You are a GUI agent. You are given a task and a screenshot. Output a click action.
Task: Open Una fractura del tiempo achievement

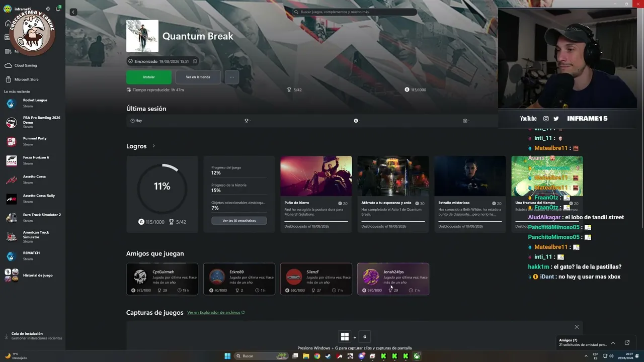(x=547, y=194)
